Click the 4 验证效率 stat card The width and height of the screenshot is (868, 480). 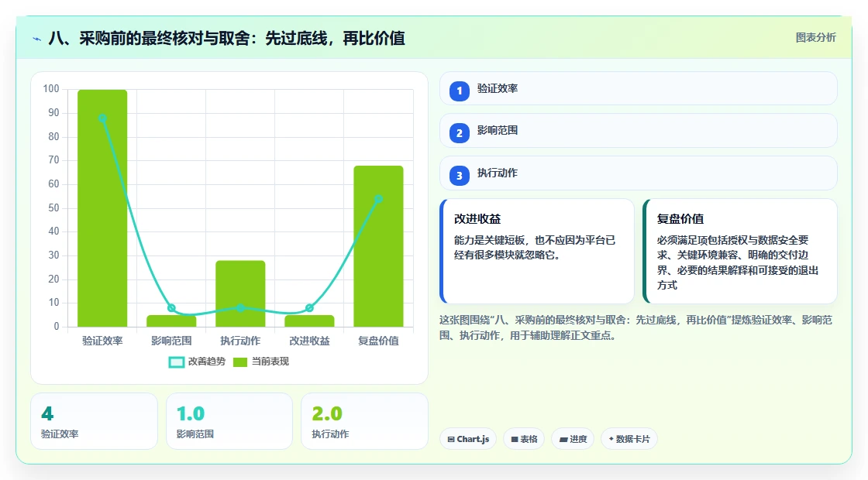click(94, 421)
